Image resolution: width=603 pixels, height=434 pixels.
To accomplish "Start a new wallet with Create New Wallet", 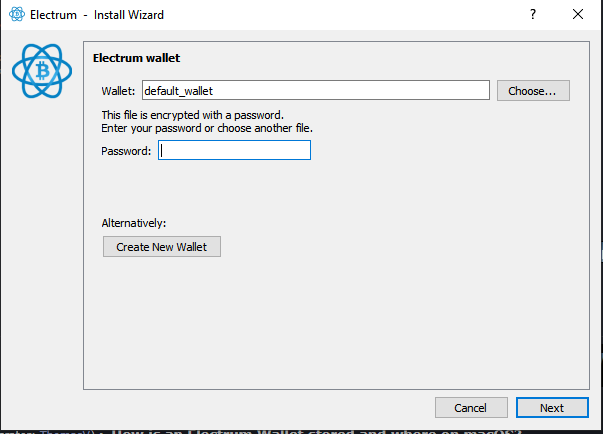I will click(162, 246).
